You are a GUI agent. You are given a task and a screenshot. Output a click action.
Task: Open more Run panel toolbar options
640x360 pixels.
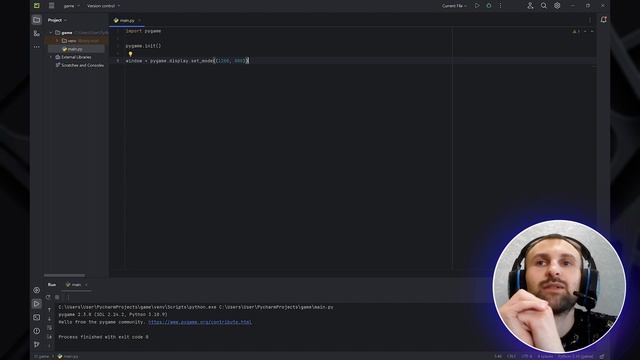68,297
